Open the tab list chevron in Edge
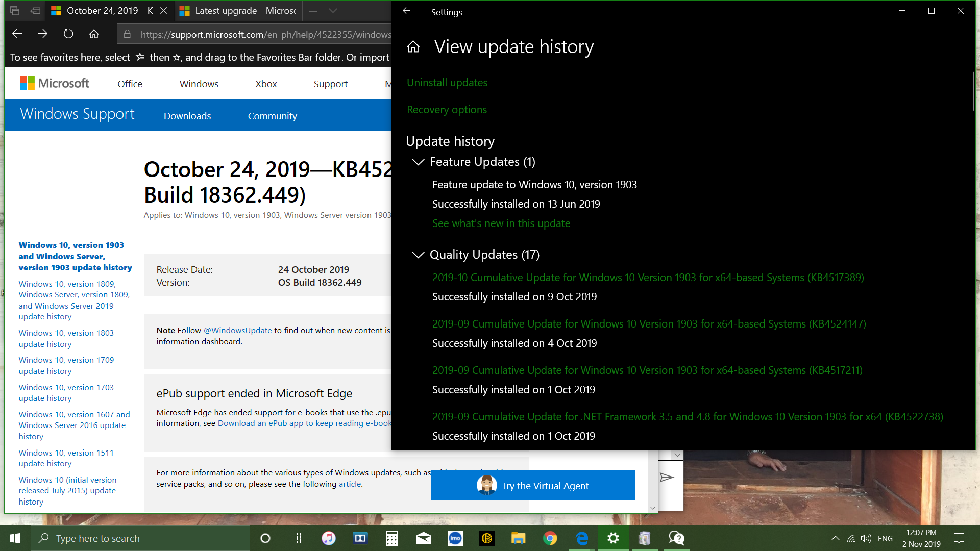980x551 pixels. 333,11
